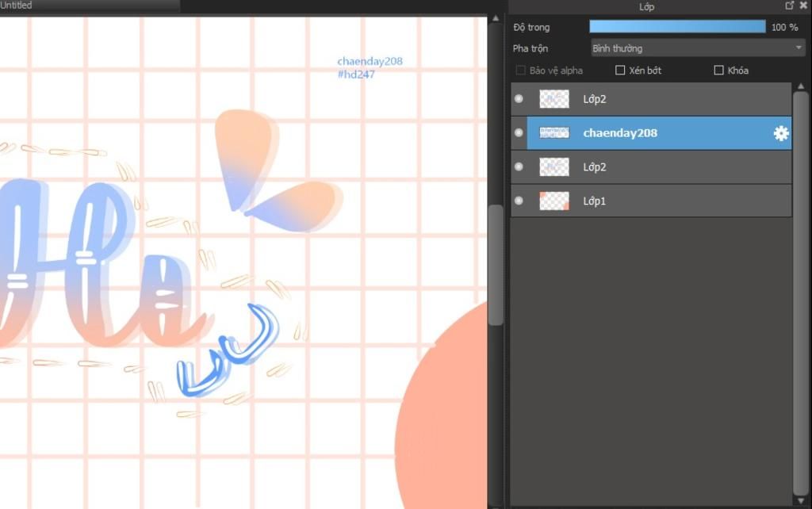Toggle visibility of top Lớp2 layer
The image size is (812, 509).
tap(519, 98)
